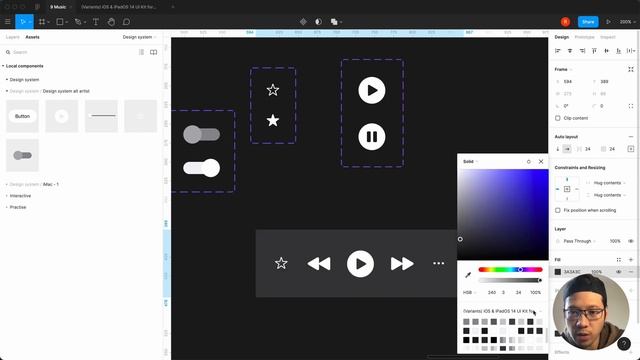Image resolution: width=640 pixels, height=360 pixels.
Task: Select the Pen tool
Action: [78, 22]
